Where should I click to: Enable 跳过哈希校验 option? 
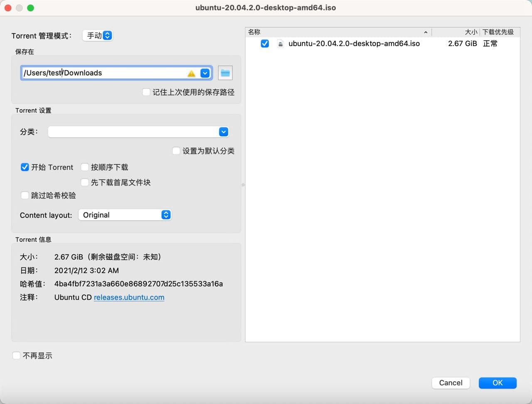pyautogui.click(x=25, y=195)
